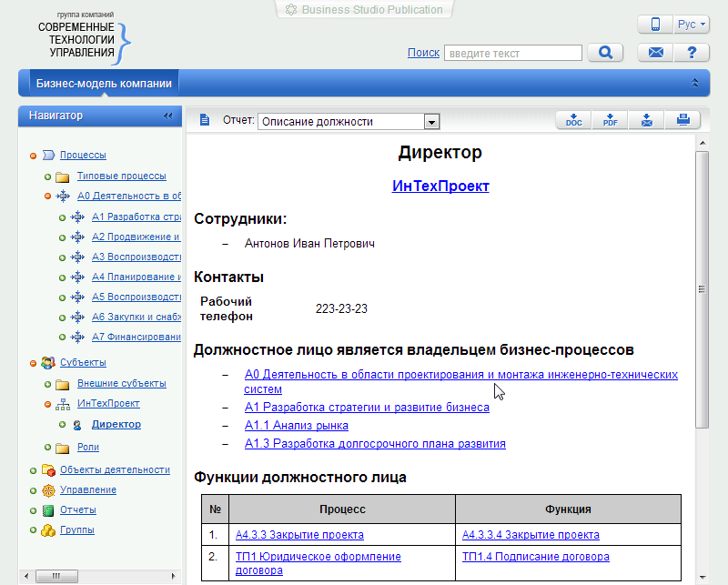This screenshot has height=585, width=728.
Task: Expand the Типовые процессы folder
Action: click(48, 177)
